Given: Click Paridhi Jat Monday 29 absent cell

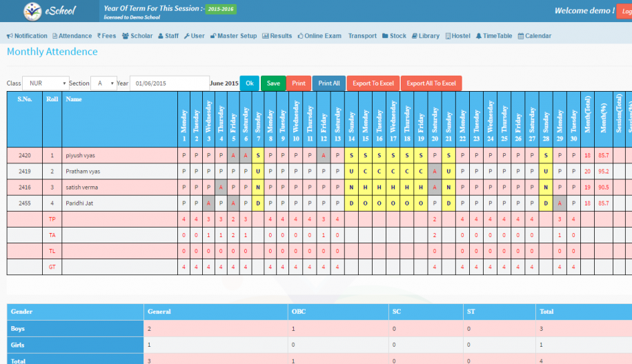Looking at the screenshot, I should tap(560, 203).
